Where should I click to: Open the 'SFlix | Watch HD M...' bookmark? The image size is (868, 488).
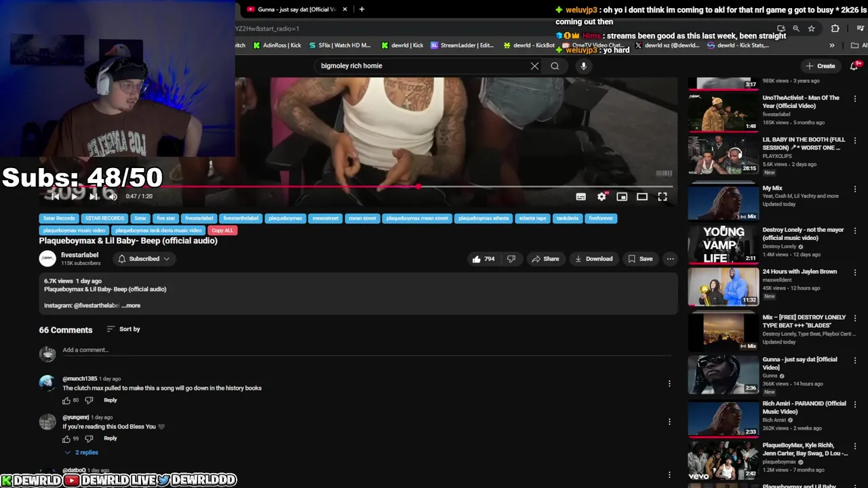tap(340, 45)
